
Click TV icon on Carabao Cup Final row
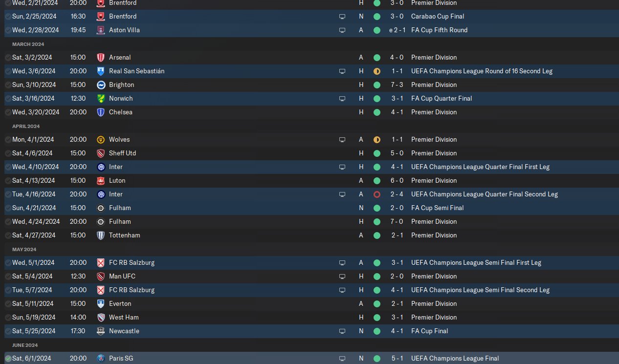(342, 16)
